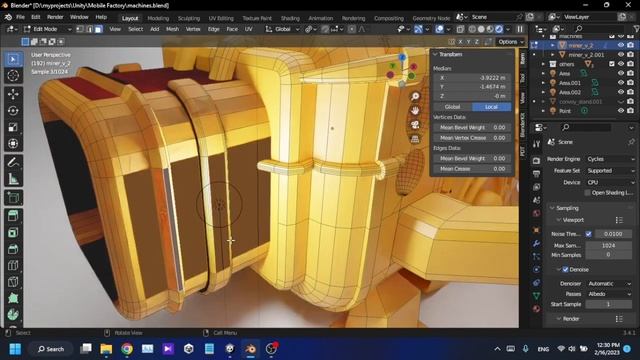
Task: Activate the Rotate tool
Action: pyautogui.click(x=13, y=111)
